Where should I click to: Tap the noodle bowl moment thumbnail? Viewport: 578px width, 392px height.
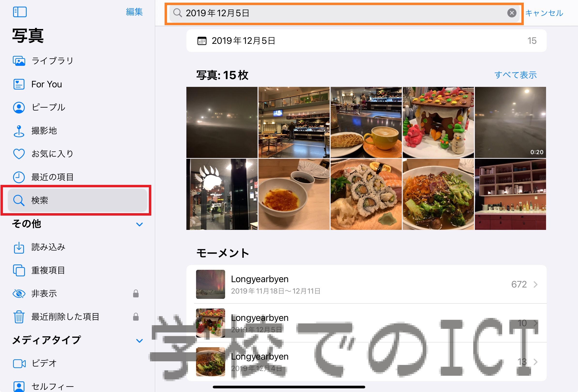[210, 362]
